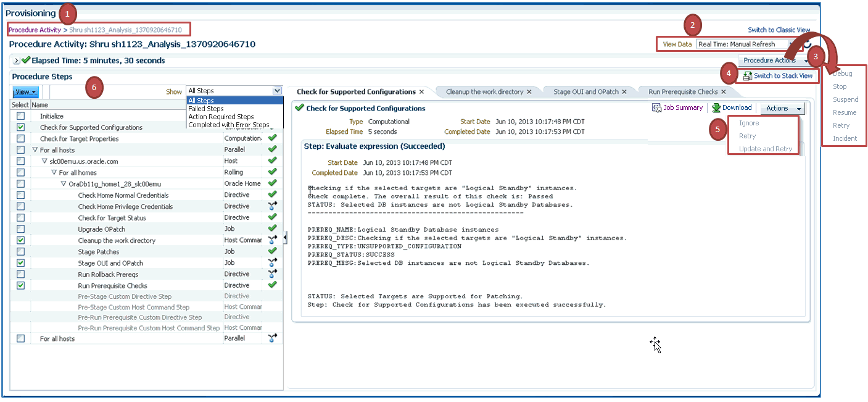Tick the Initialize step checkbox

click(x=21, y=116)
